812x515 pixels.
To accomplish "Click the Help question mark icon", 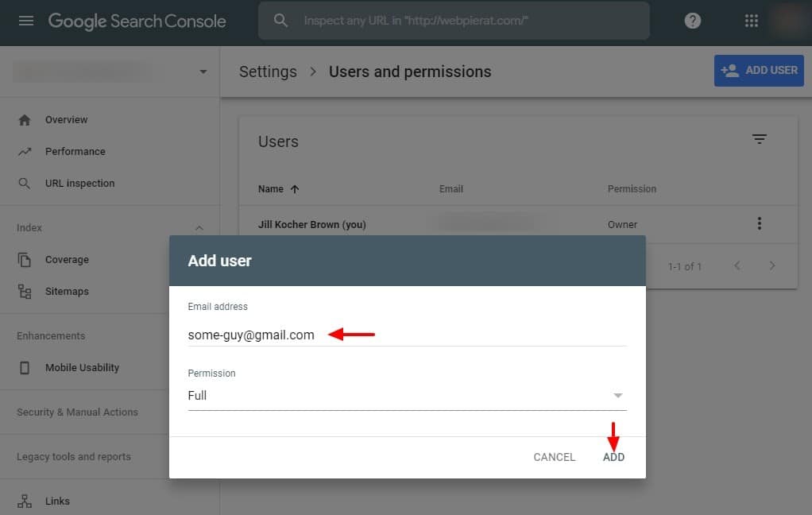I will [x=693, y=21].
